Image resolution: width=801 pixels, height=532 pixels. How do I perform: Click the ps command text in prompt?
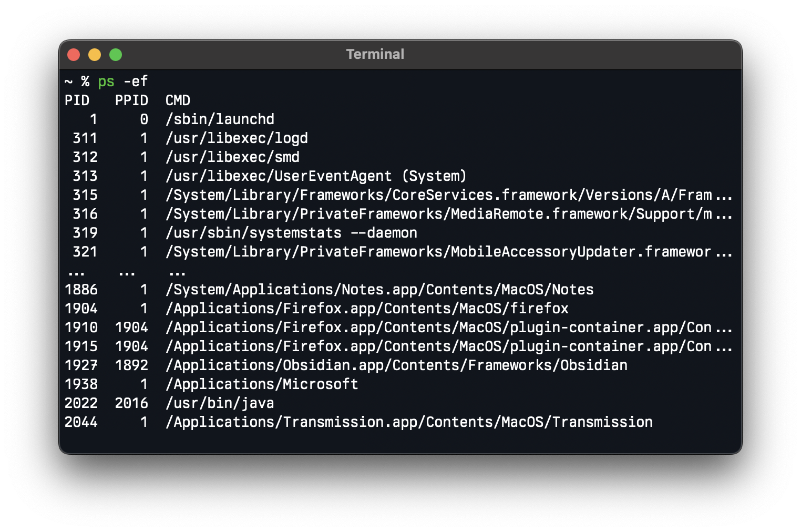(x=106, y=81)
